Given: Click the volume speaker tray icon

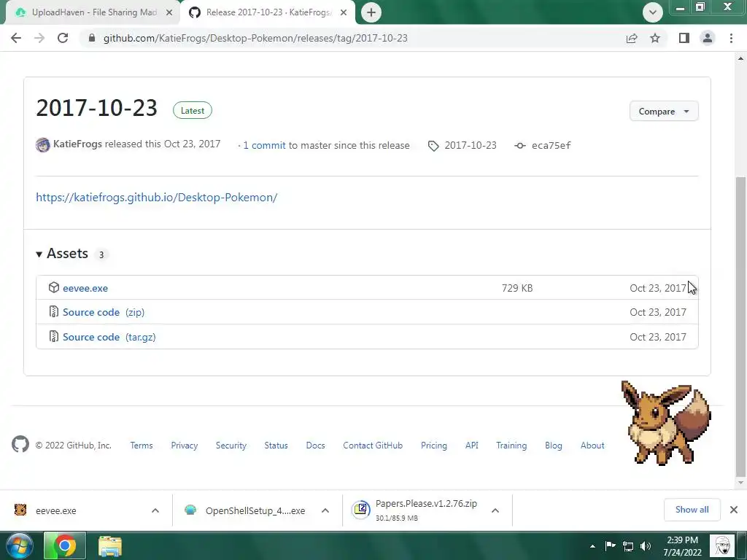Looking at the screenshot, I should (646, 546).
